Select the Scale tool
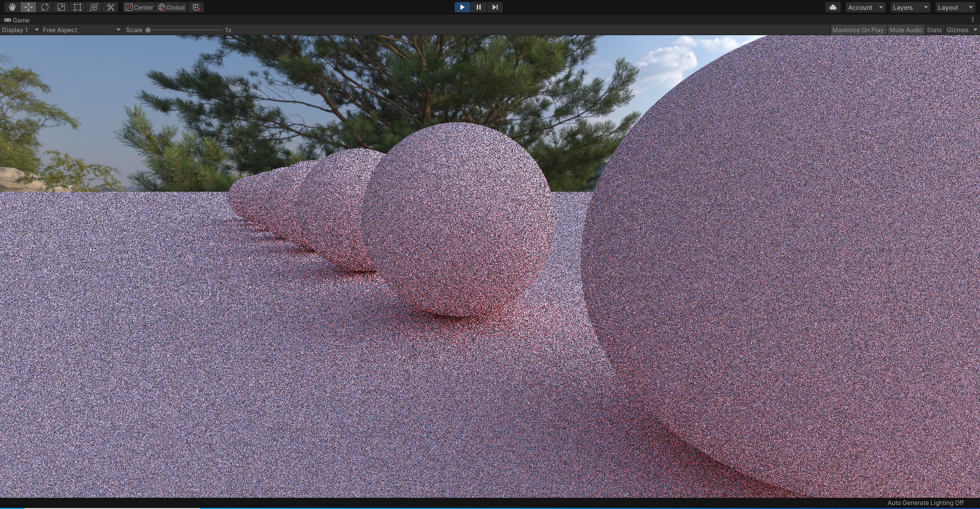This screenshot has height=509, width=980. [61, 7]
